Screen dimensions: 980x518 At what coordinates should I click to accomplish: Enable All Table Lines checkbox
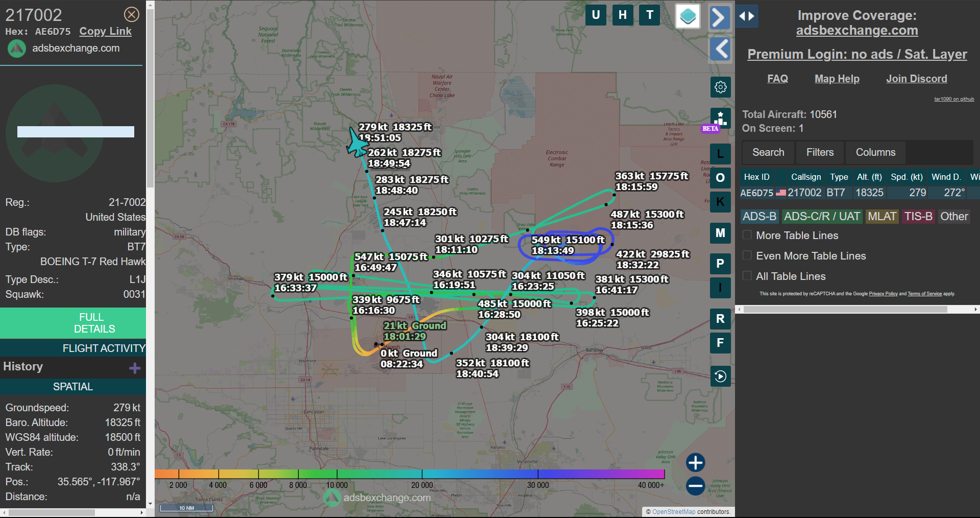747,276
